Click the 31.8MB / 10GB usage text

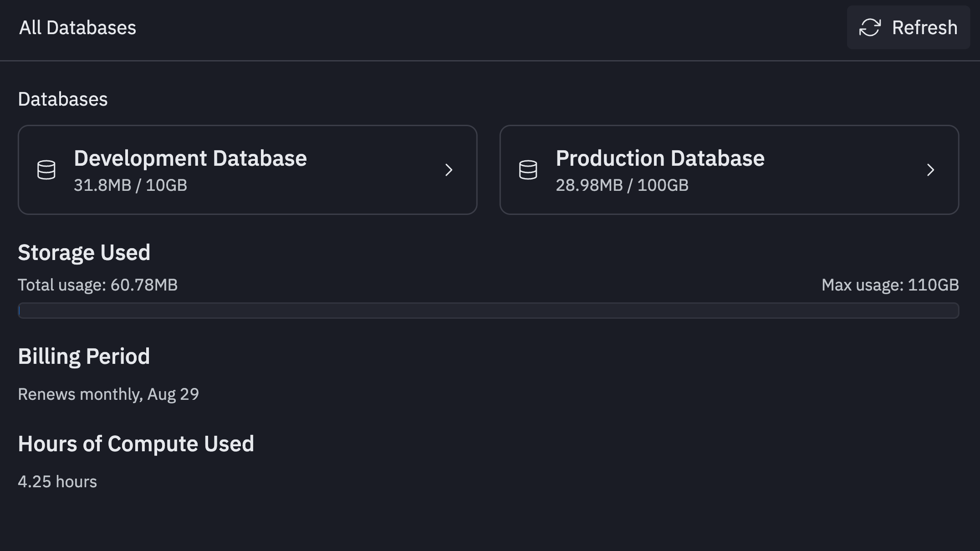(x=130, y=185)
